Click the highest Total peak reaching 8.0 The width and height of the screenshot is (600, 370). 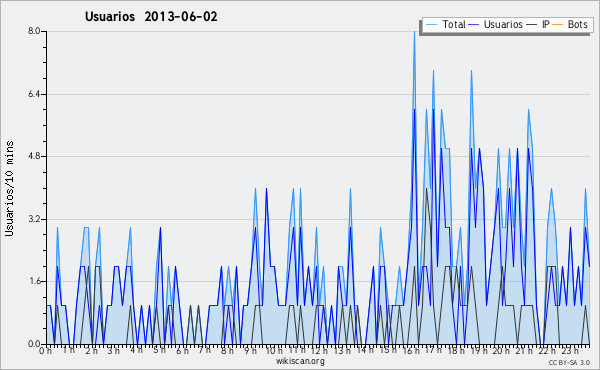(x=414, y=32)
